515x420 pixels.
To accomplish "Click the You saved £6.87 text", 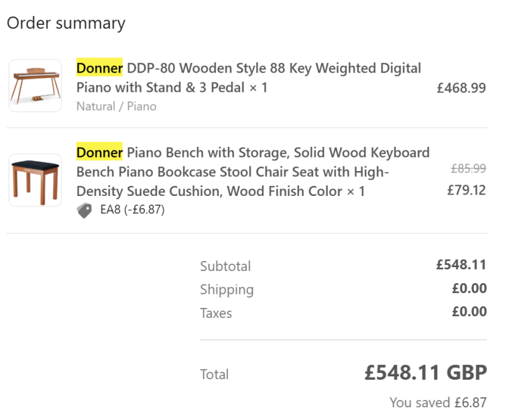I will click(438, 403).
